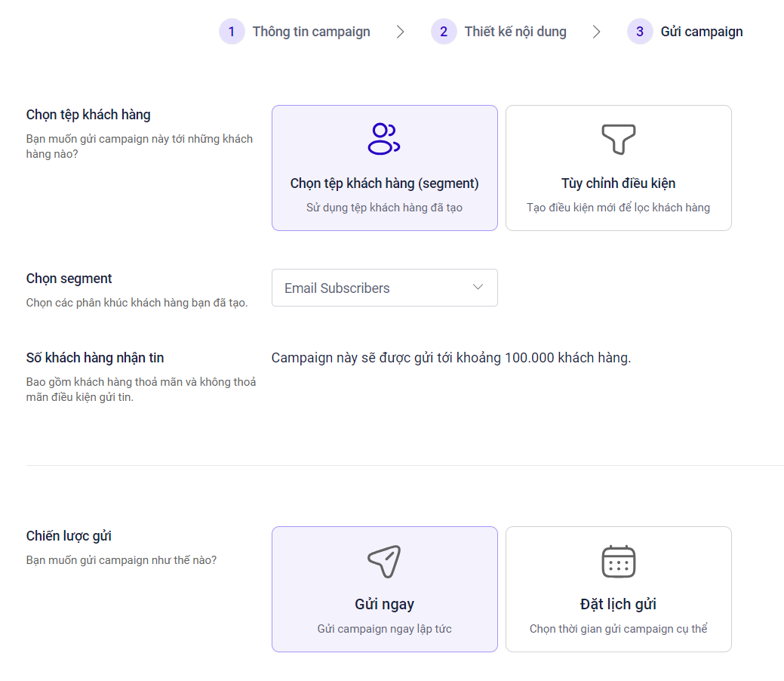
Task: Click the chevron before step 3
Action: coord(597,32)
